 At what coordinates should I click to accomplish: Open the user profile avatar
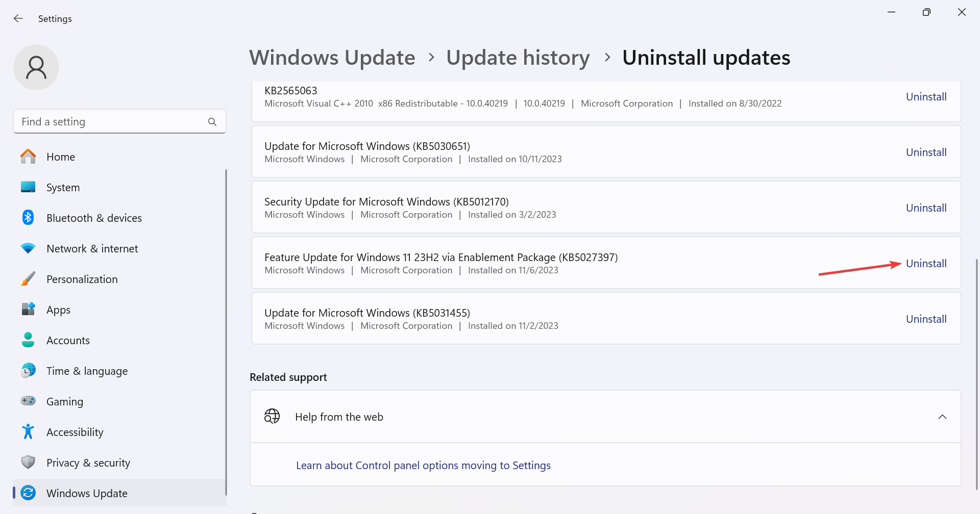coord(36,67)
